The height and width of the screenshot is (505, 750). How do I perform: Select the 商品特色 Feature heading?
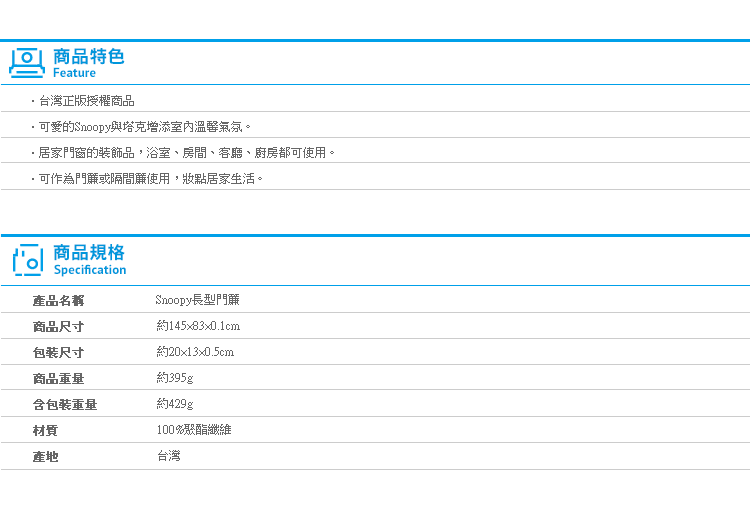pos(88,63)
